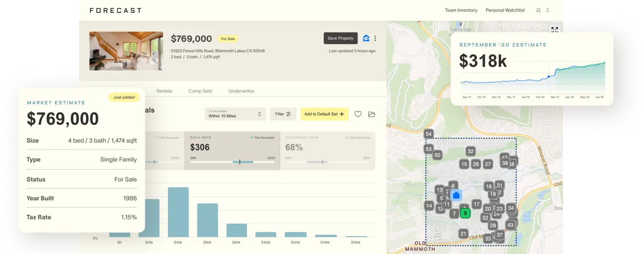
Task: Open the Filter options
Action: pyautogui.click(x=283, y=114)
